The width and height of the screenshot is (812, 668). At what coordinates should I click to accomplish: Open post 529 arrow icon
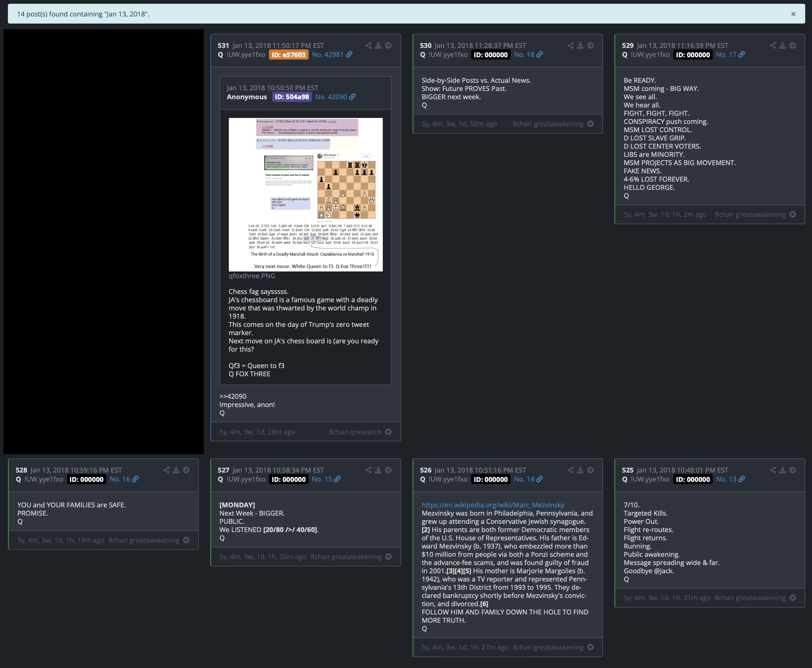(x=793, y=45)
